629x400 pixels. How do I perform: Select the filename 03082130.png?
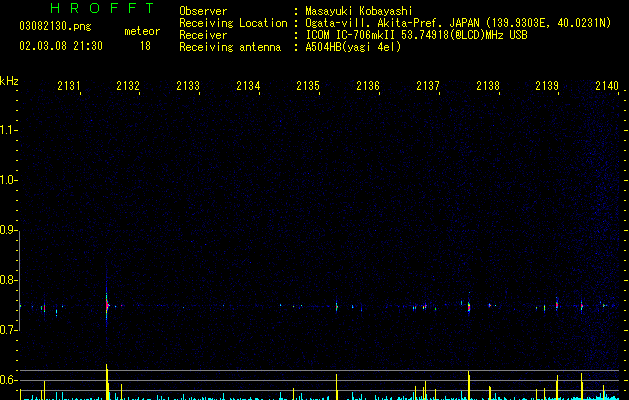[55, 26]
